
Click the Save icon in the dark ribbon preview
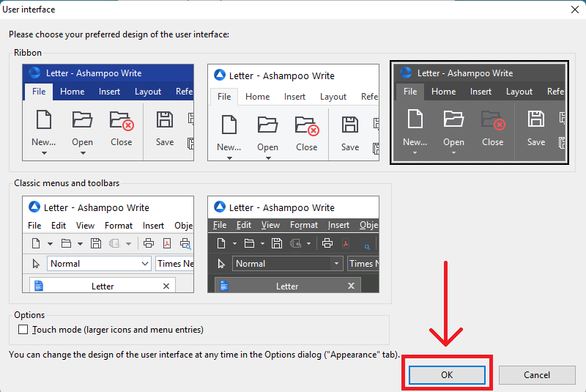pyautogui.click(x=536, y=119)
